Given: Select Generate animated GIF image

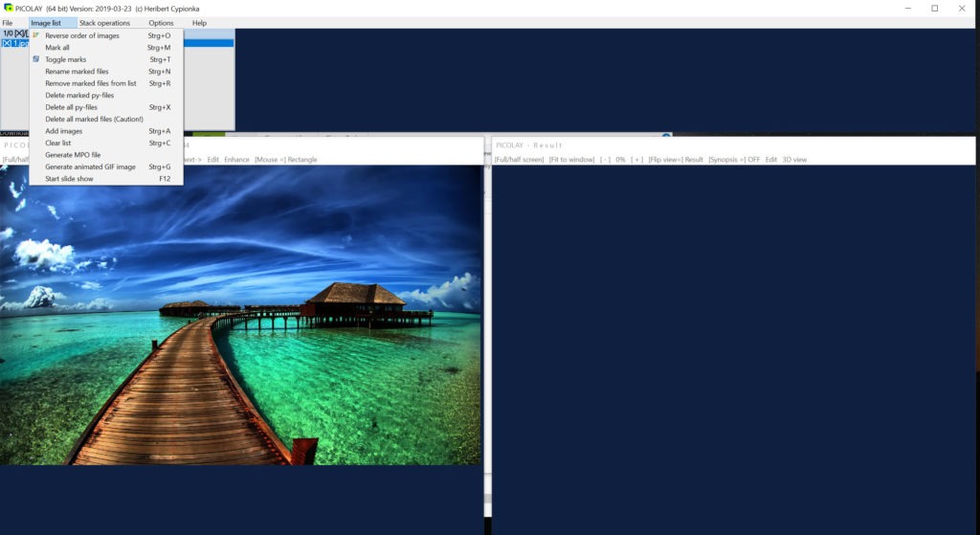Looking at the screenshot, I should pos(106,167).
